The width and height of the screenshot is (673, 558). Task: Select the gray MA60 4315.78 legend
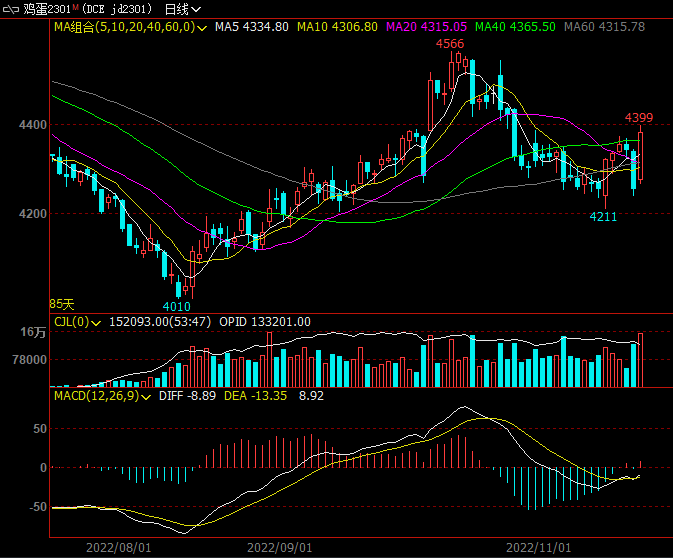604,27
